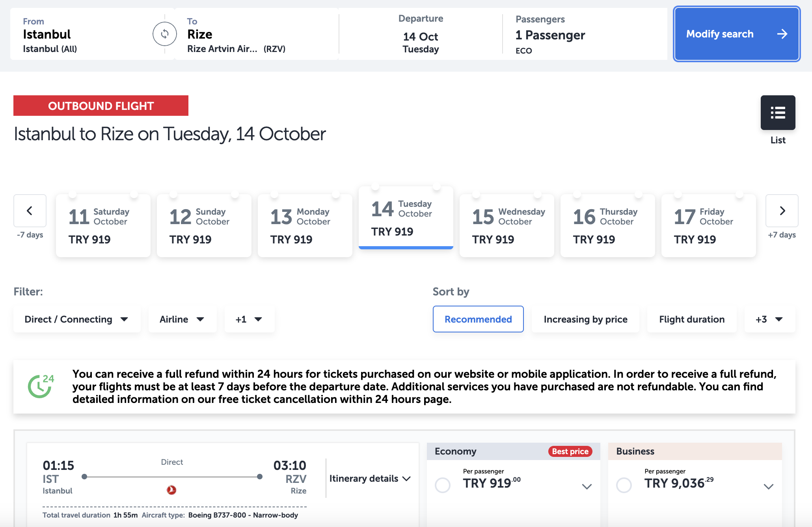
Task: Select Wednesday 15 October date tab
Action: (x=507, y=225)
